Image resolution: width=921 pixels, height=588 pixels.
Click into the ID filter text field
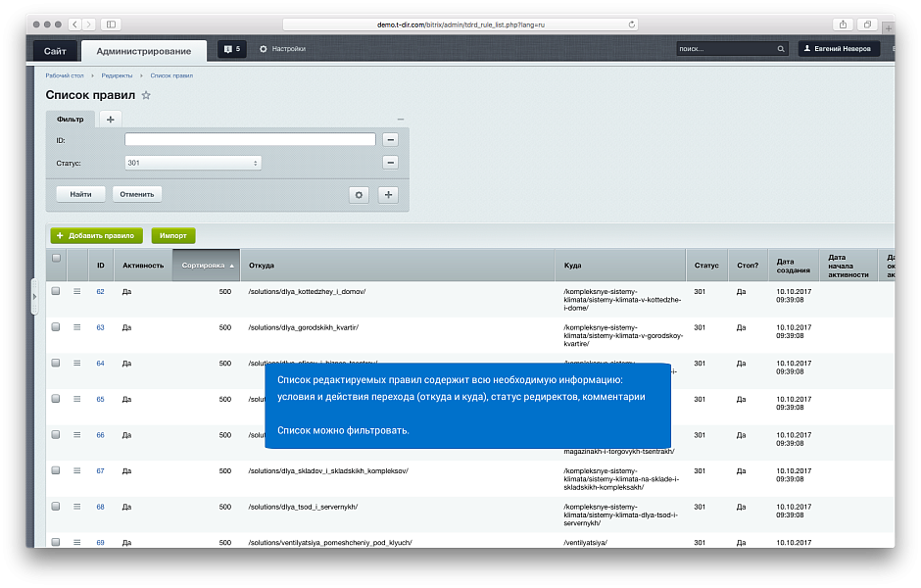pyautogui.click(x=250, y=140)
